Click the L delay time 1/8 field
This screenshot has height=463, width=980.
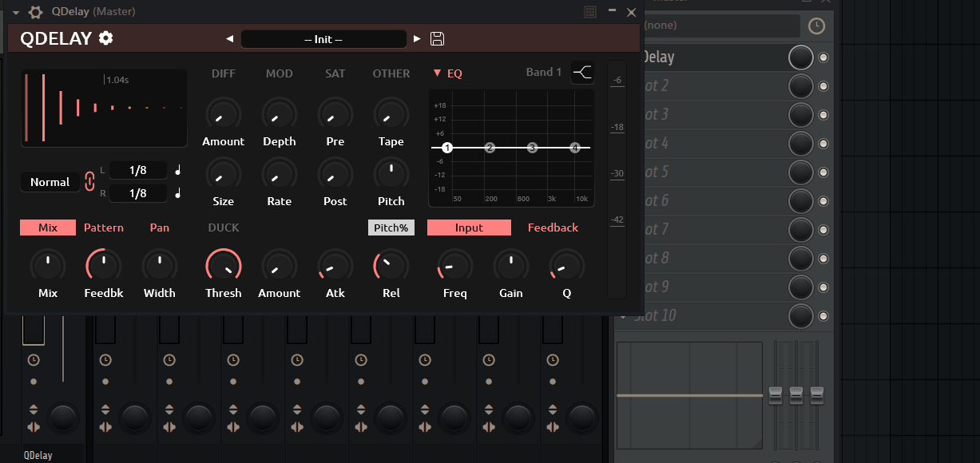pyautogui.click(x=138, y=170)
